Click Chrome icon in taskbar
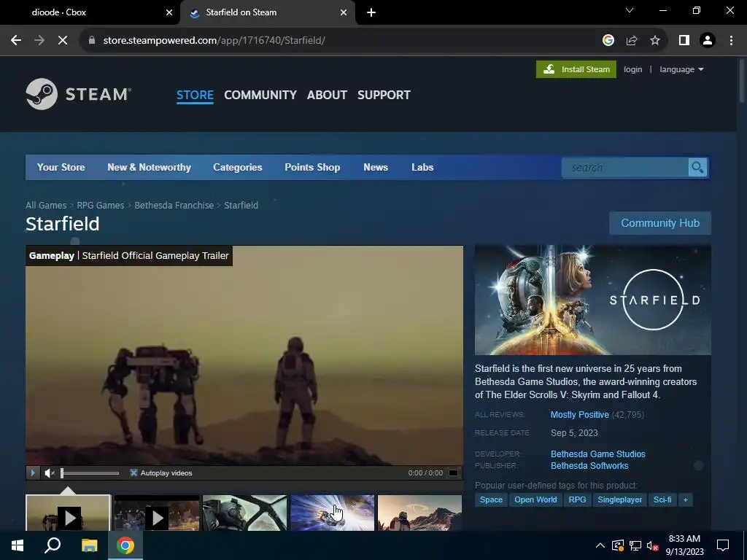747x560 pixels. [x=125, y=545]
